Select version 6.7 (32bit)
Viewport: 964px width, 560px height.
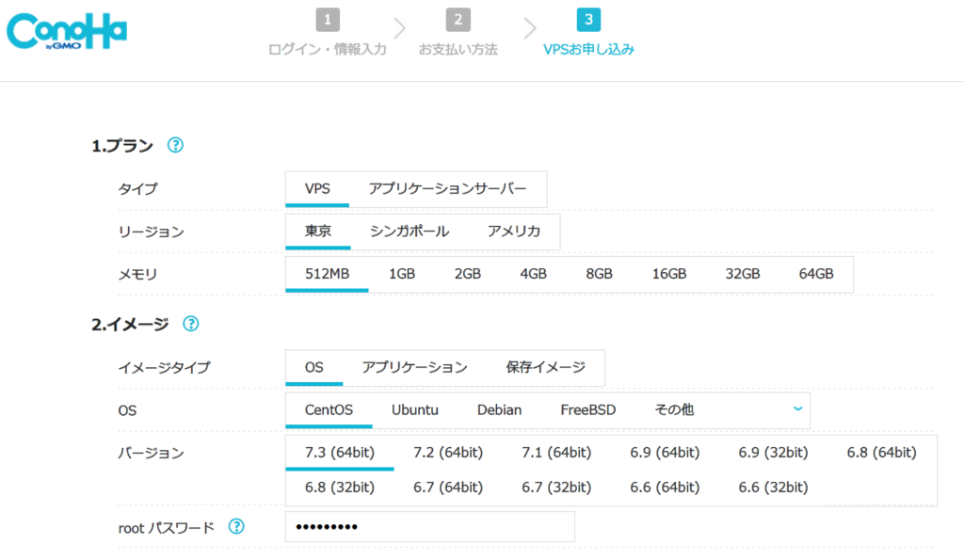coord(556,488)
